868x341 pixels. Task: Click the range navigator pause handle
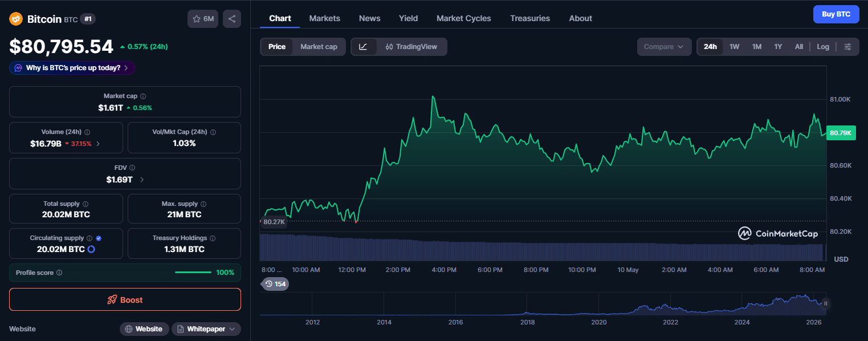coord(825,304)
